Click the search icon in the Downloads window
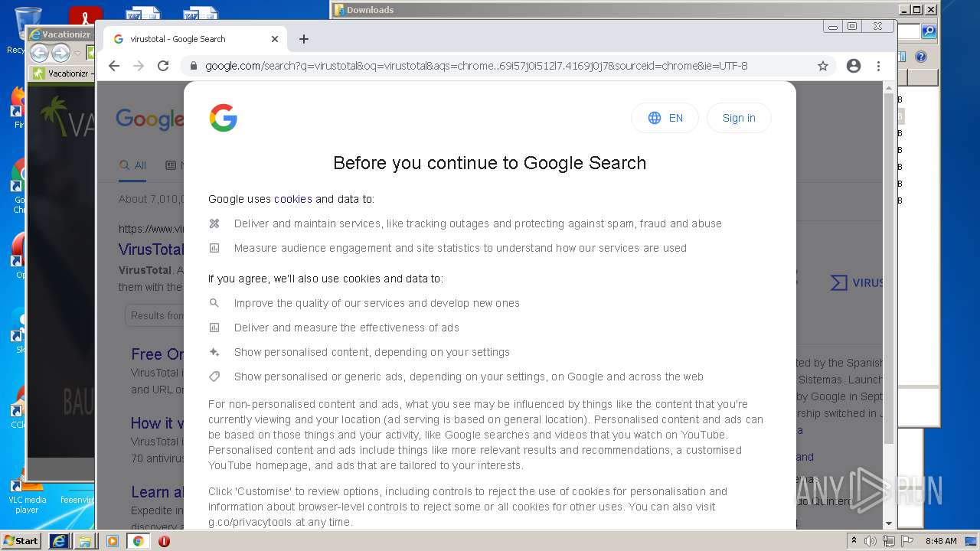 click(x=929, y=31)
